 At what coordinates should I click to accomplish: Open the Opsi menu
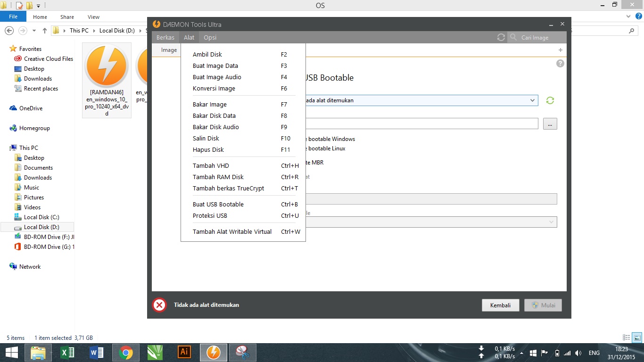click(x=210, y=37)
